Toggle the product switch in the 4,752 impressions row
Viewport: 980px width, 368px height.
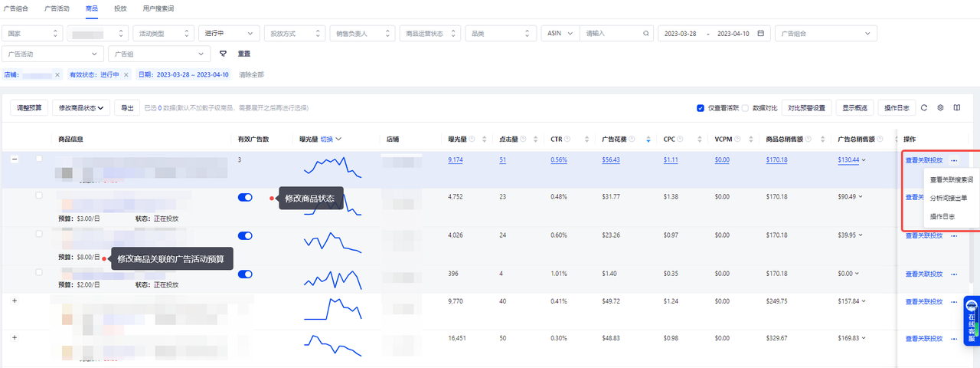coord(245,198)
